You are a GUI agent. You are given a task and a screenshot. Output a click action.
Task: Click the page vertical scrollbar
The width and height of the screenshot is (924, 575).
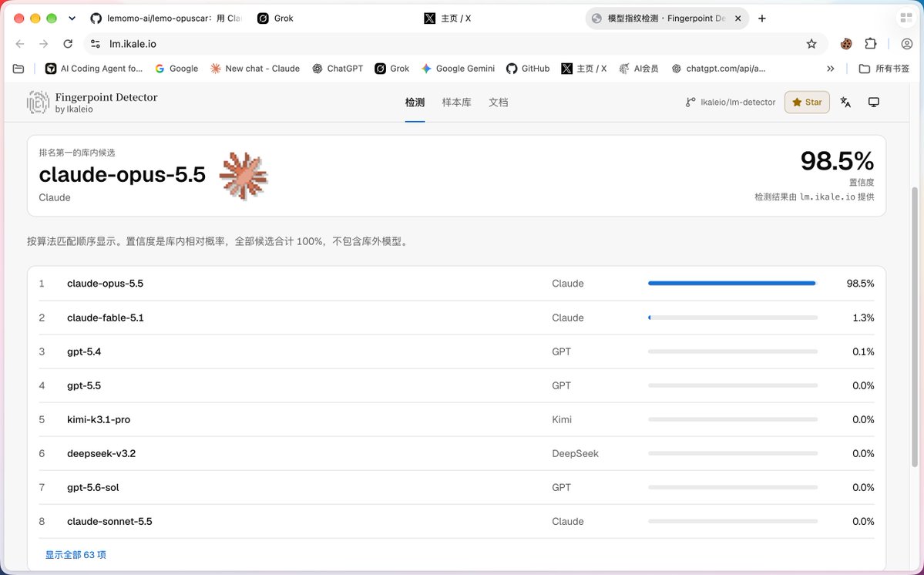tap(915, 327)
